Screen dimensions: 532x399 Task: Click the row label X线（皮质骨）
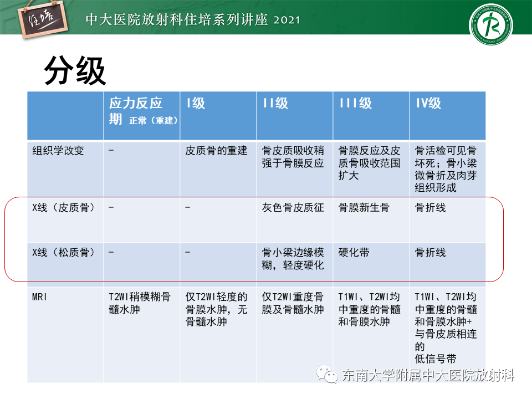pyautogui.click(x=63, y=207)
